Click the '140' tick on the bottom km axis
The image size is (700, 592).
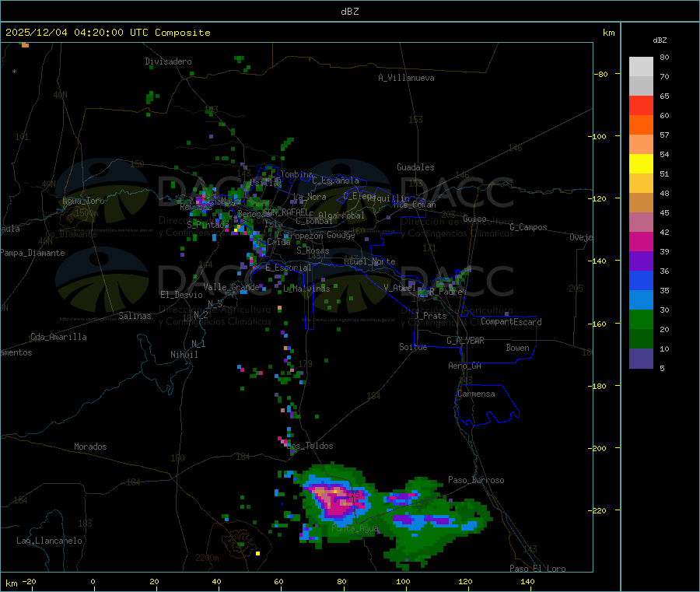[527, 581]
